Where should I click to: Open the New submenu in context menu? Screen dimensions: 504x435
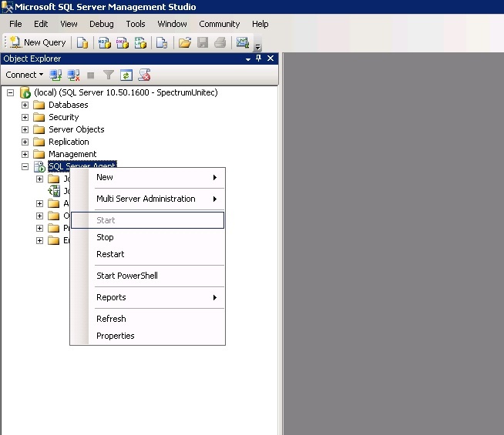click(x=147, y=178)
